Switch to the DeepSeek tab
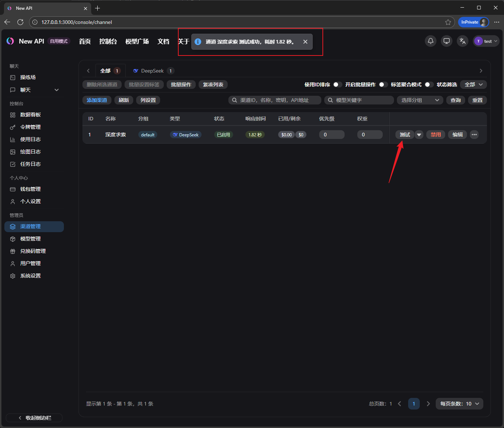The width and height of the screenshot is (504, 428). click(x=152, y=71)
